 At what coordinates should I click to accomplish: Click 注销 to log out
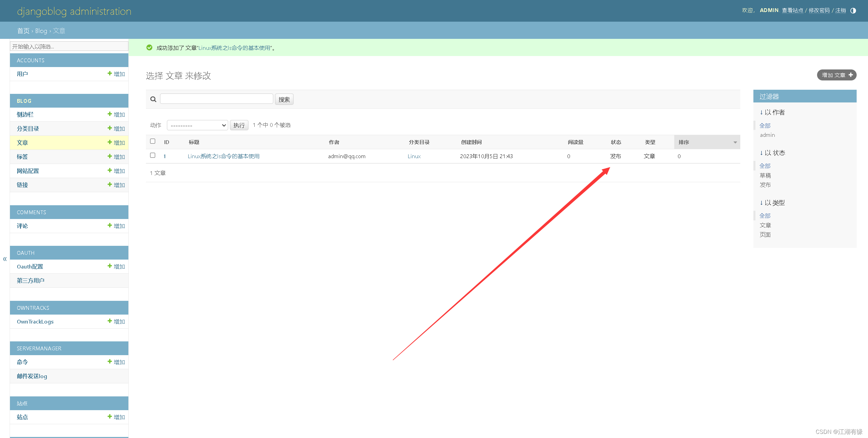coord(840,11)
